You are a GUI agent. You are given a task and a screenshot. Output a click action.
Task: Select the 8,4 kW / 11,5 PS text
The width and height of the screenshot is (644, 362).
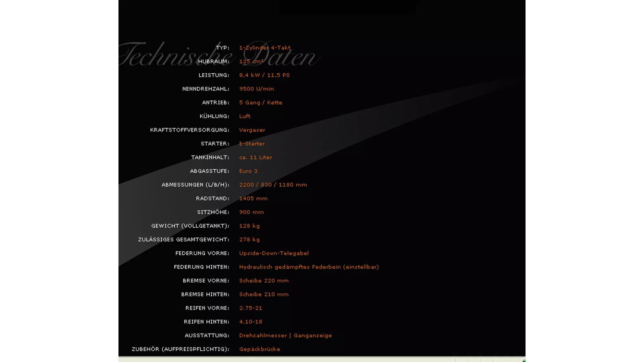click(264, 75)
